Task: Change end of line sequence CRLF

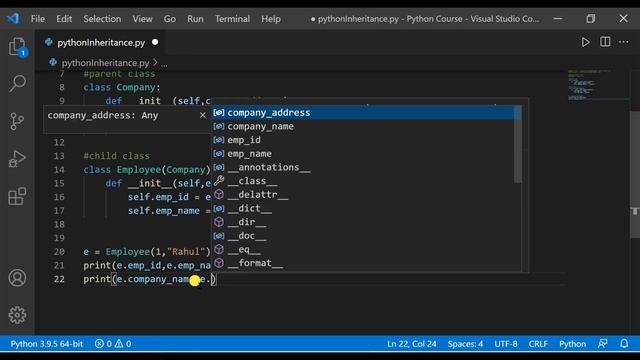Action: [x=538, y=344]
